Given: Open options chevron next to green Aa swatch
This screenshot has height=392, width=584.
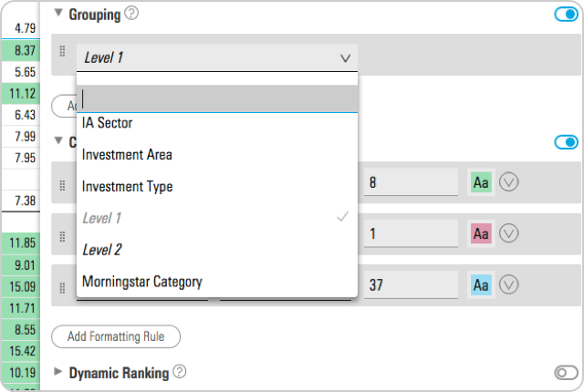Looking at the screenshot, I should (x=509, y=182).
